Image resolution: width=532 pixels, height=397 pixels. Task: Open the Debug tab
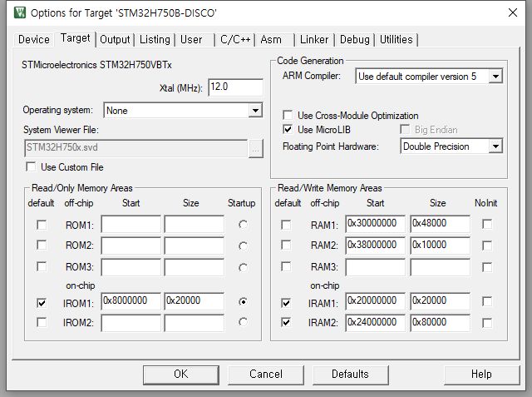pyautogui.click(x=355, y=39)
